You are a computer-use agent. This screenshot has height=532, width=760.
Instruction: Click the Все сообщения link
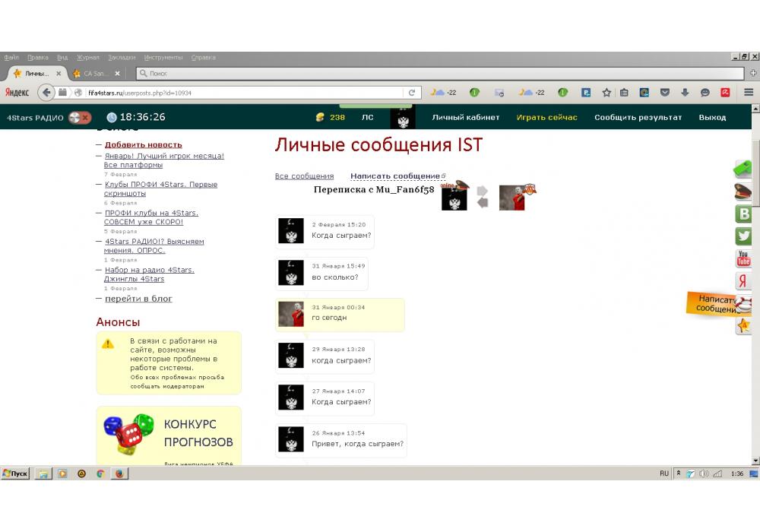click(304, 176)
